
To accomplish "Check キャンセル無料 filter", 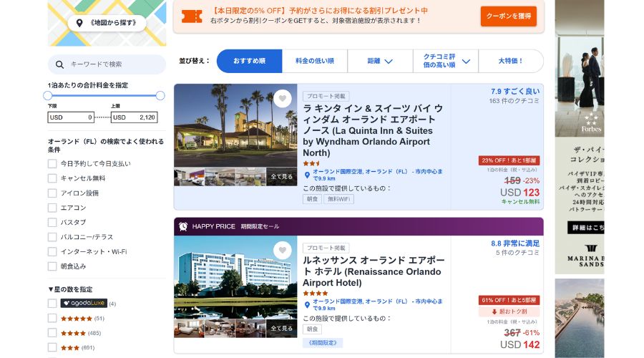I will point(52,178).
